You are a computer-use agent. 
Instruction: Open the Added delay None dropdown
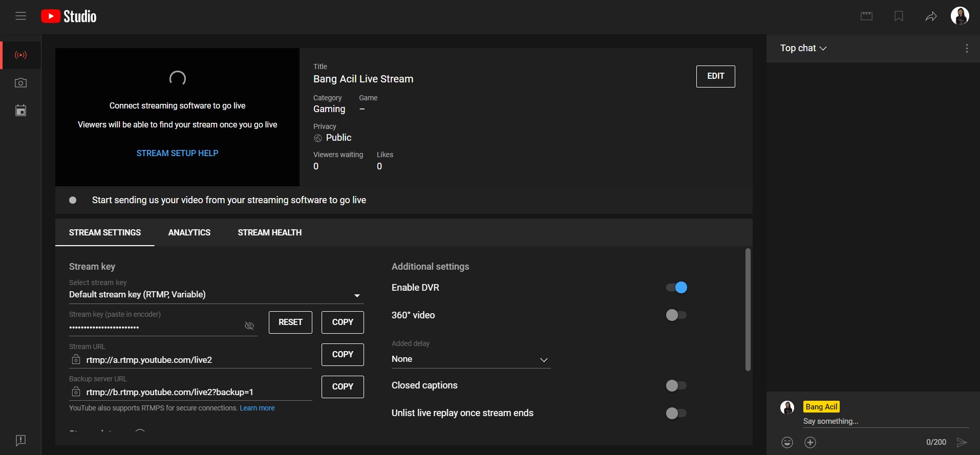[x=471, y=359]
